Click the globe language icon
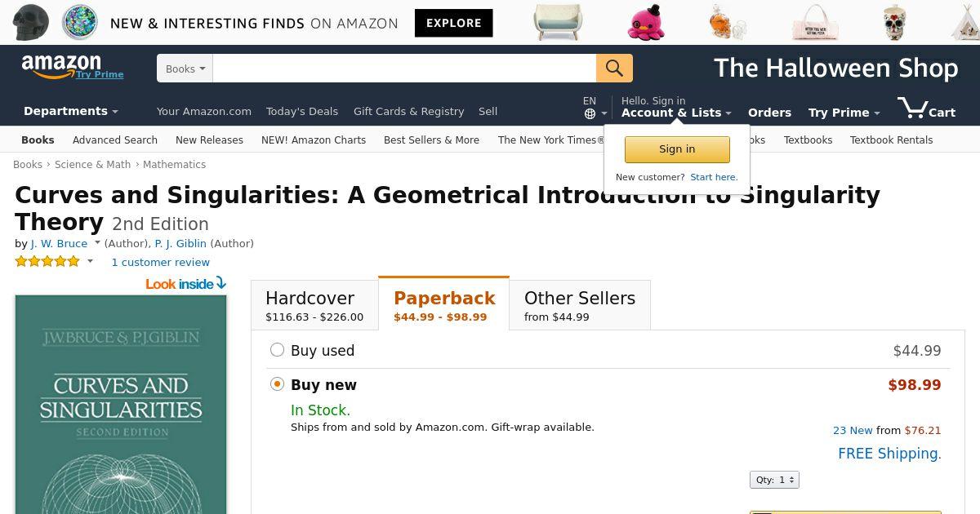Viewport: 980px width, 514px height. (x=590, y=114)
